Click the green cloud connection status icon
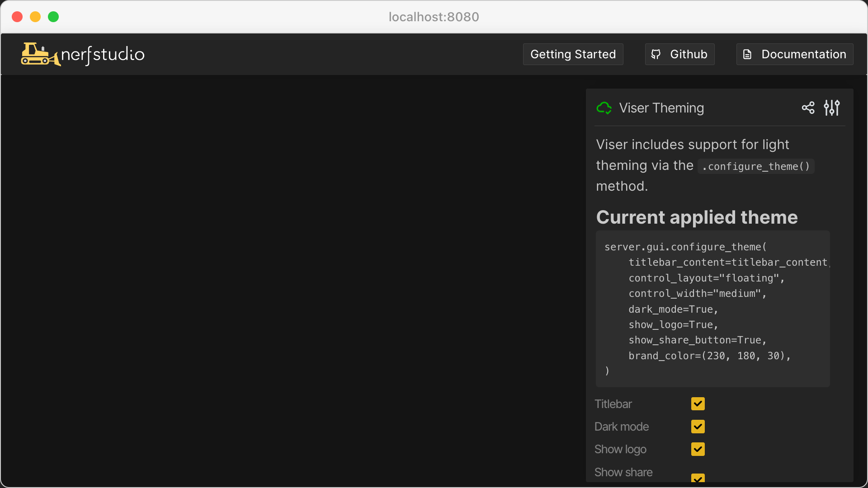The width and height of the screenshot is (868, 488). coord(604,108)
